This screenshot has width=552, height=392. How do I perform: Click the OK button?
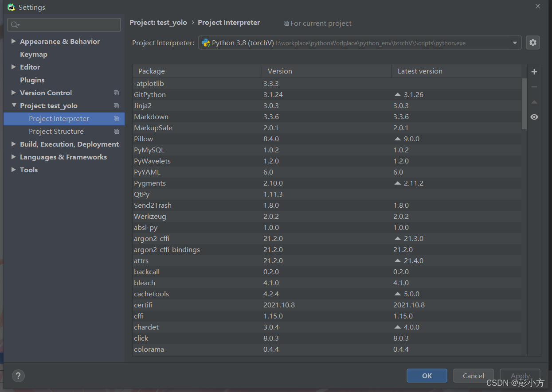[427, 376]
